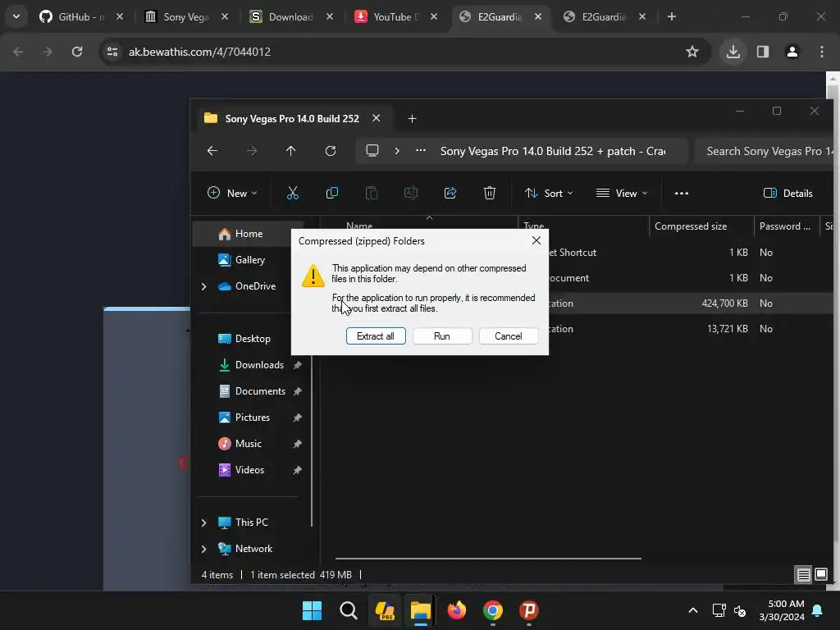Click Extract all in the zipped folders dialog
Screen dimensions: 840x630
click(376, 336)
